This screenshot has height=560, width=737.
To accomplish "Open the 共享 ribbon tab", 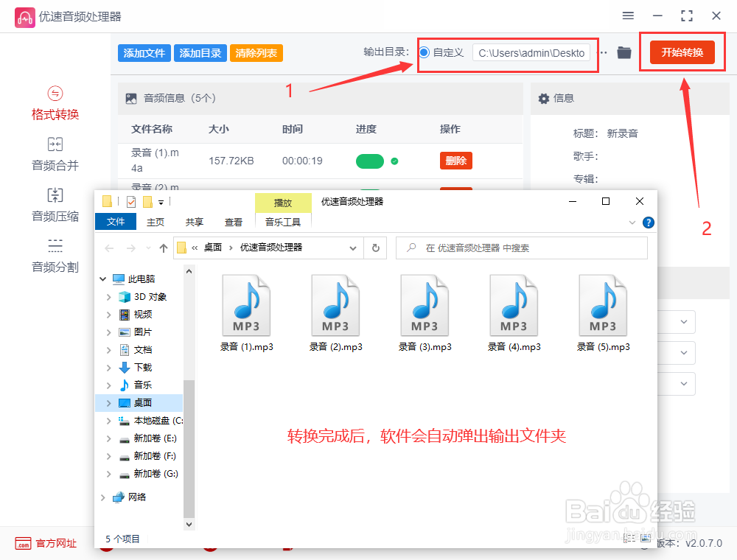I will pyautogui.click(x=194, y=223).
